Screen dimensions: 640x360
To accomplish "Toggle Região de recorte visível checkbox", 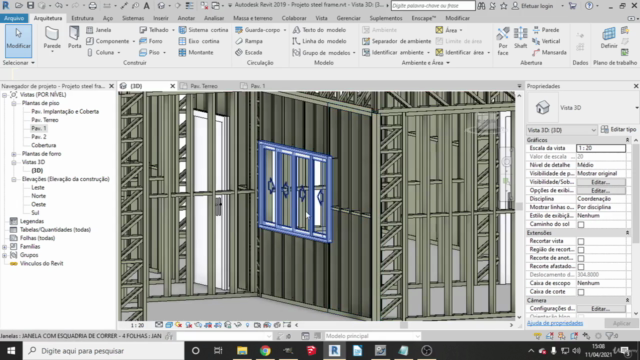I will [x=581, y=250].
